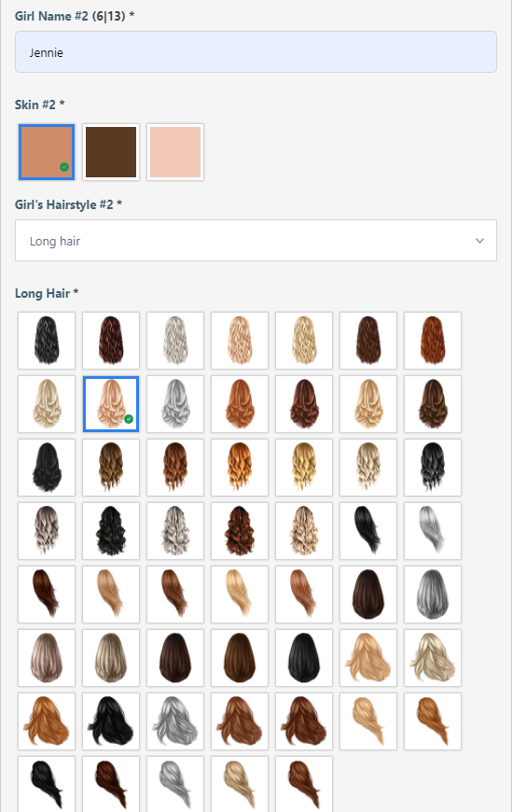Pick the gray side ponytail in last row
This screenshot has width=512, height=812.
(x=175, y=784)
